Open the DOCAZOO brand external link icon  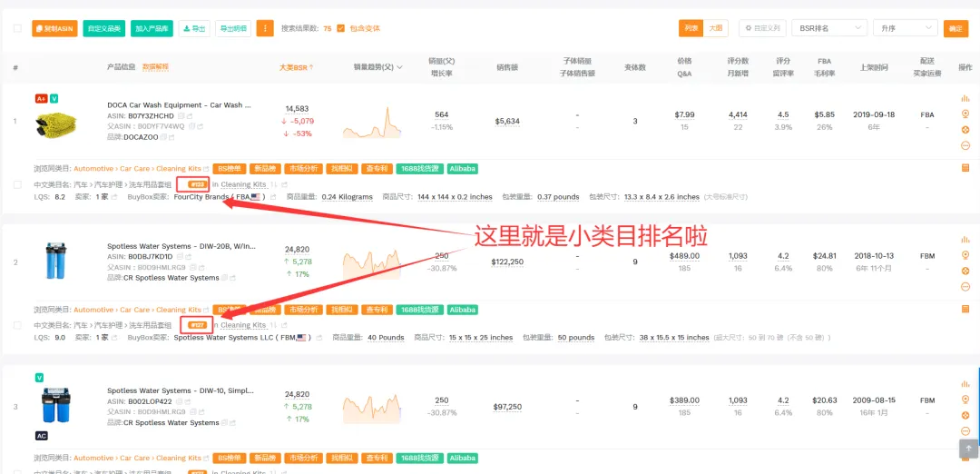171,137
